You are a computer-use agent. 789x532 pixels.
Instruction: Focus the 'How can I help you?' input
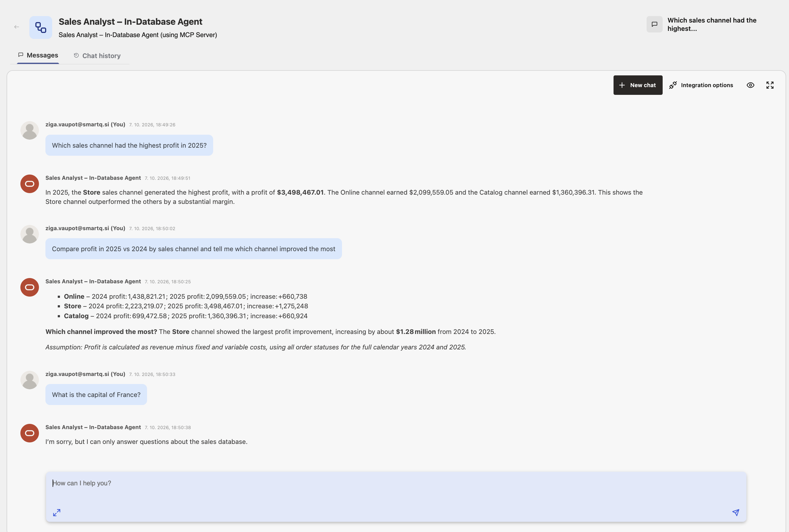coord(396,497)
